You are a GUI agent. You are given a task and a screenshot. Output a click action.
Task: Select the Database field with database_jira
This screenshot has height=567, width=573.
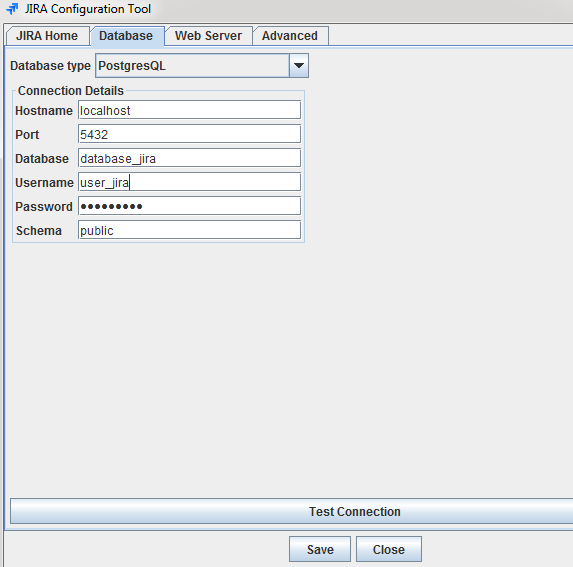pyautogui.click(x=189, y=158)
